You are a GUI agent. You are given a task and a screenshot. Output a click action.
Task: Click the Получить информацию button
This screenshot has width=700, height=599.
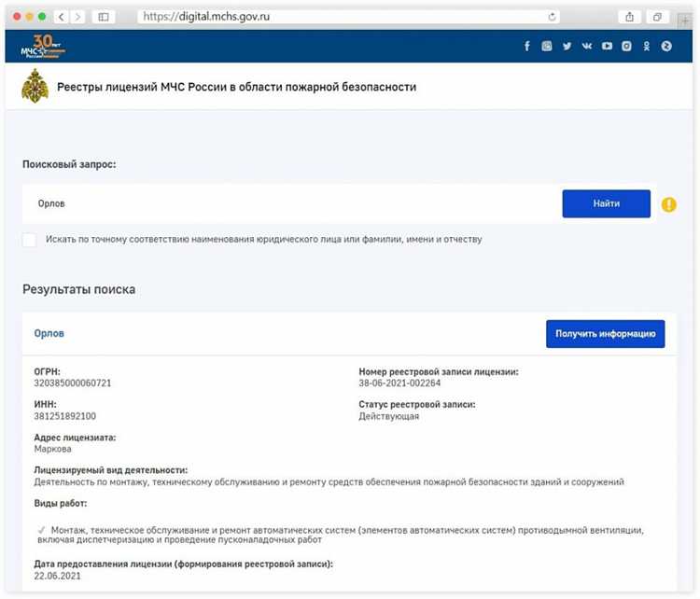(x=605, y=334)
